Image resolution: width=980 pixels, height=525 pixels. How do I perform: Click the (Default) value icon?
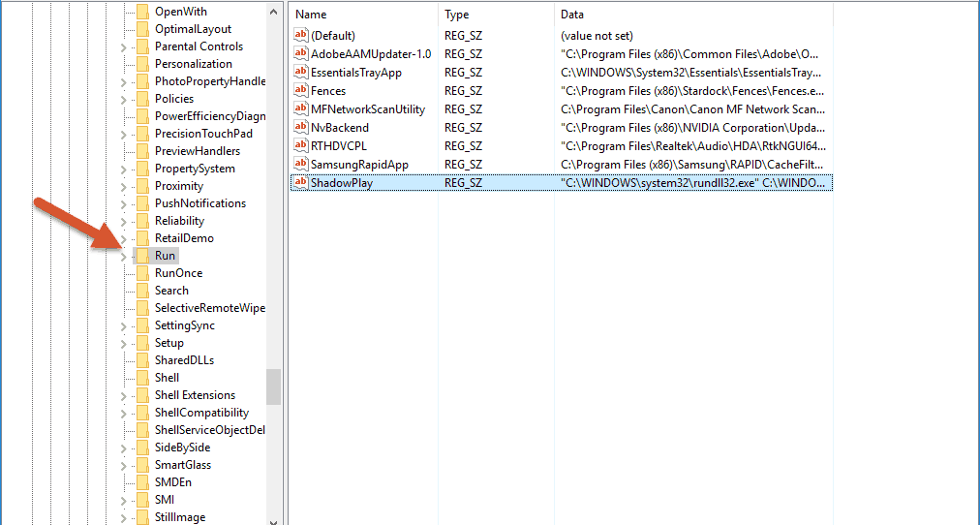301,36
